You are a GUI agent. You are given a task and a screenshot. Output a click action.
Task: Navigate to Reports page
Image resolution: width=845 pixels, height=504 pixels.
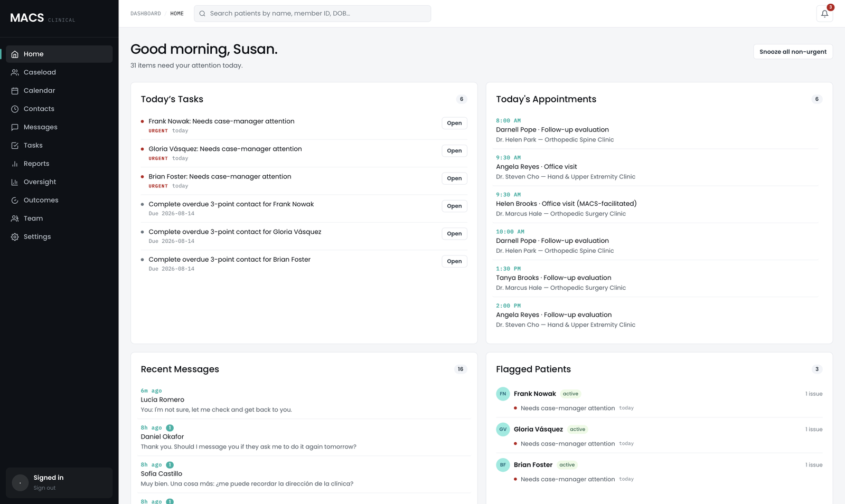(59, 164)
